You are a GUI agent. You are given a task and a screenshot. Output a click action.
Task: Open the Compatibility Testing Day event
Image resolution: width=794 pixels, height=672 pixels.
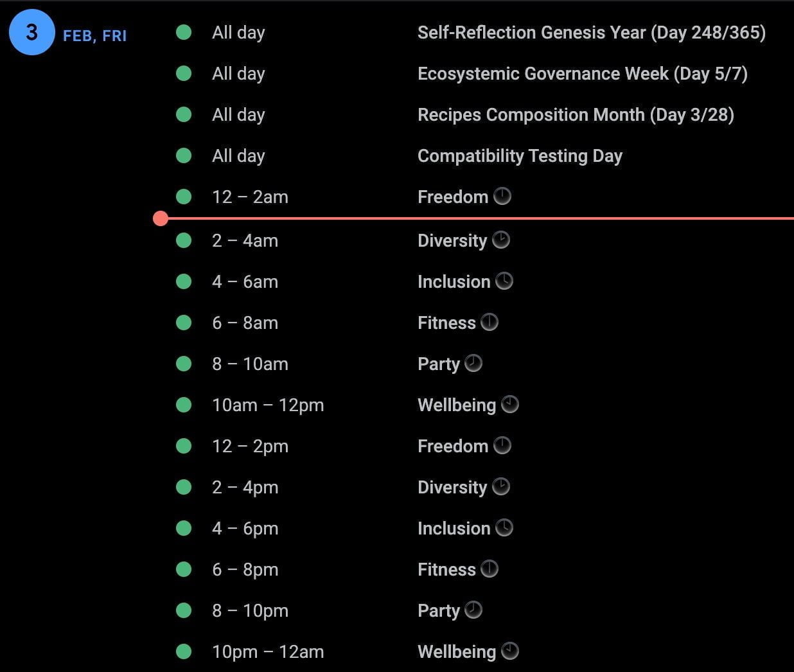(x=520, y=156)
